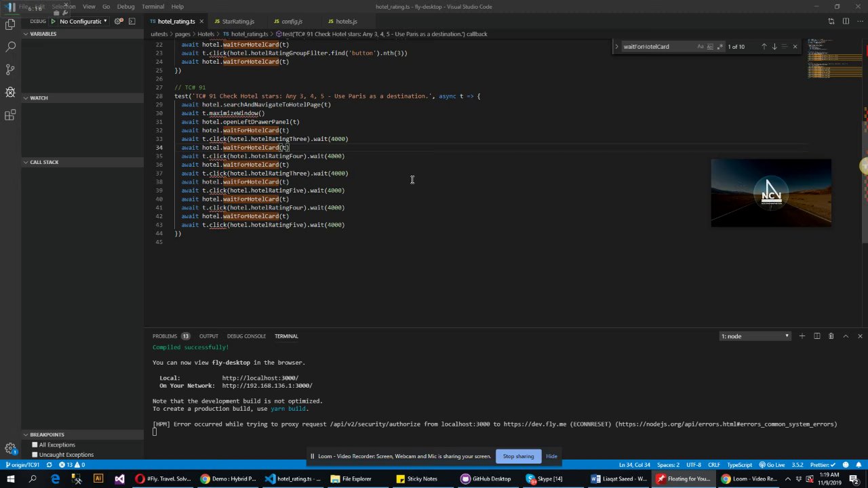868x488 pixels.
Task: Maximize the terminal panel size
Action: click(846, 336)
